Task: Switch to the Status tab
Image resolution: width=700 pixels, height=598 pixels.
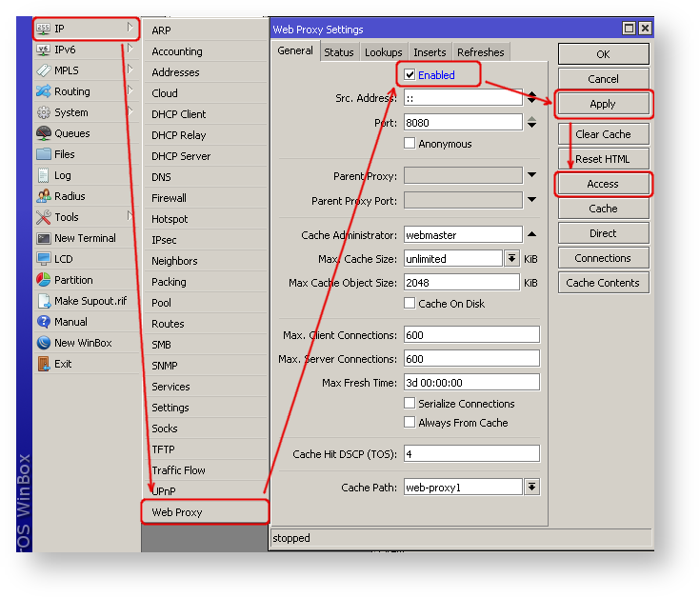Action: tap(338, 52)
